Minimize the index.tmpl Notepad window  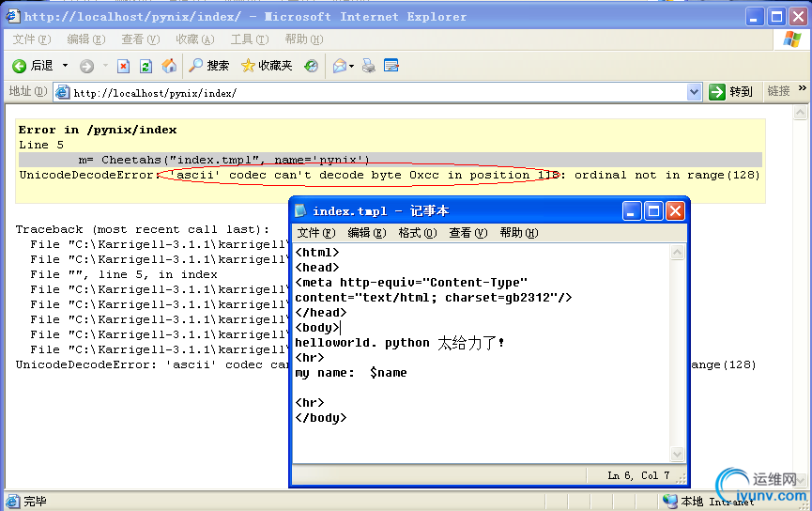[x=632, y=211]
